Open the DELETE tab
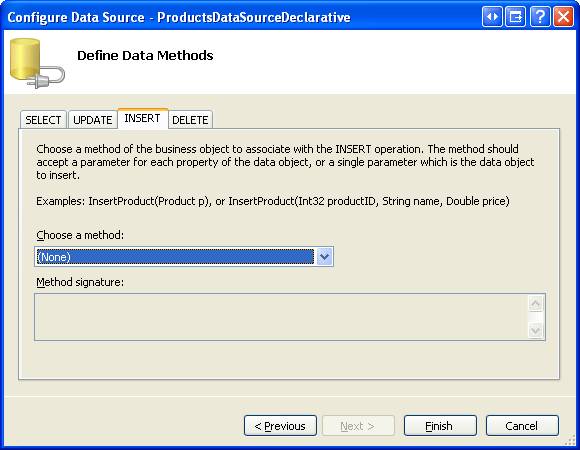 190,120
